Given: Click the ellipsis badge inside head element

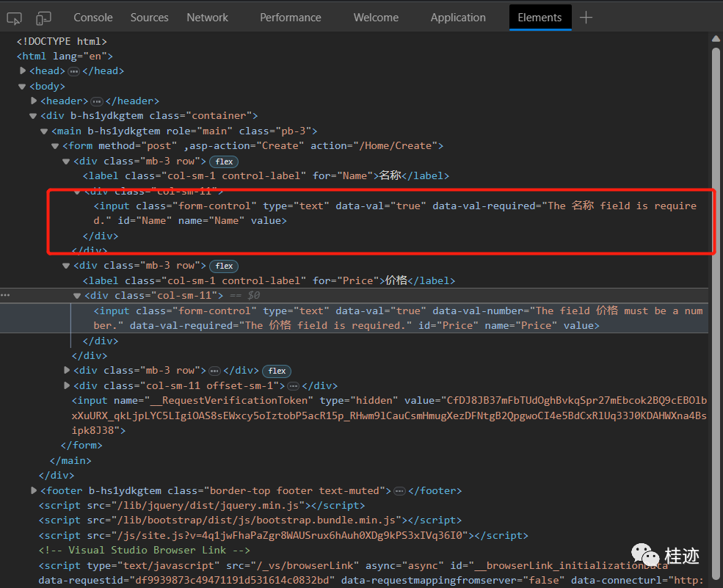Looking at the screenshot, I should 74,71.
